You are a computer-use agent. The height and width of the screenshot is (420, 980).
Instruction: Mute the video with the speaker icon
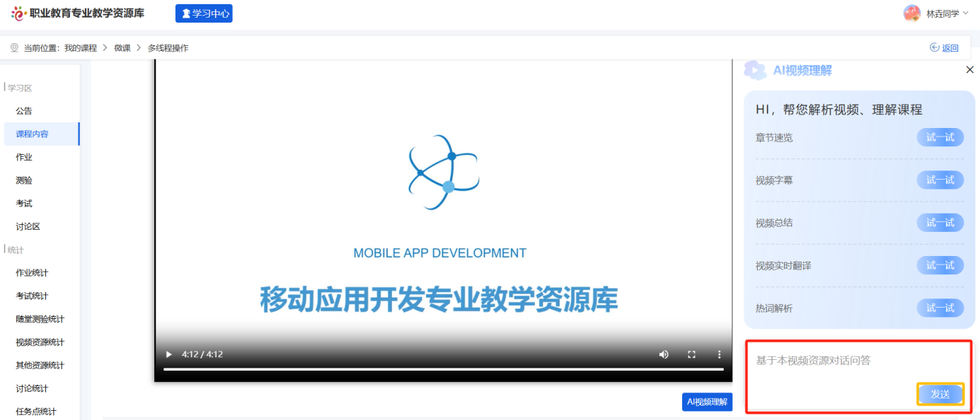coord(664,354)
